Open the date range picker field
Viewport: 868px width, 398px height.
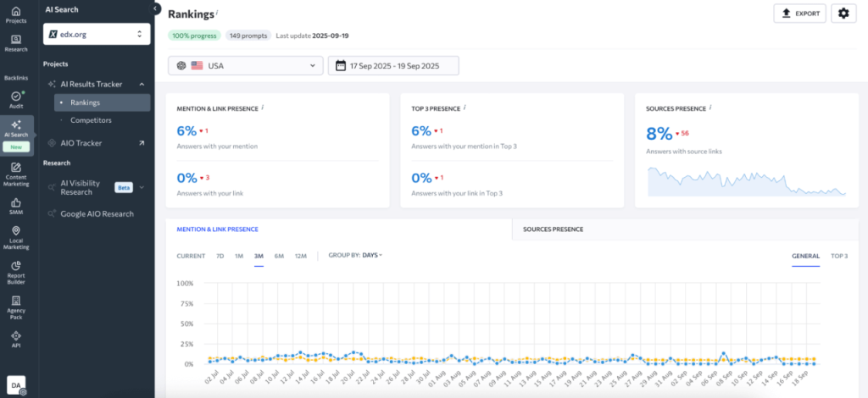pos(393,65)
